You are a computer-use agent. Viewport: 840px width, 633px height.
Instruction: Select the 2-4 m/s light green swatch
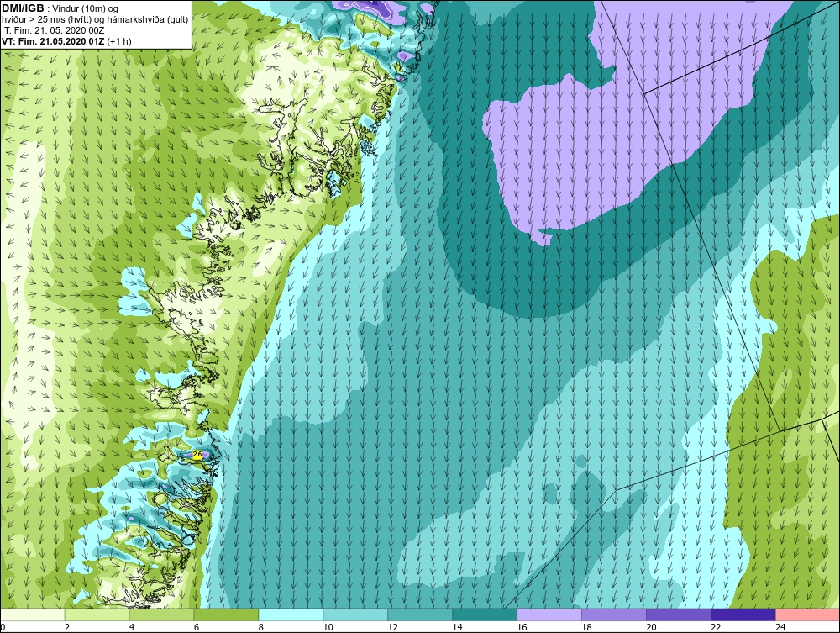(97, 615)
